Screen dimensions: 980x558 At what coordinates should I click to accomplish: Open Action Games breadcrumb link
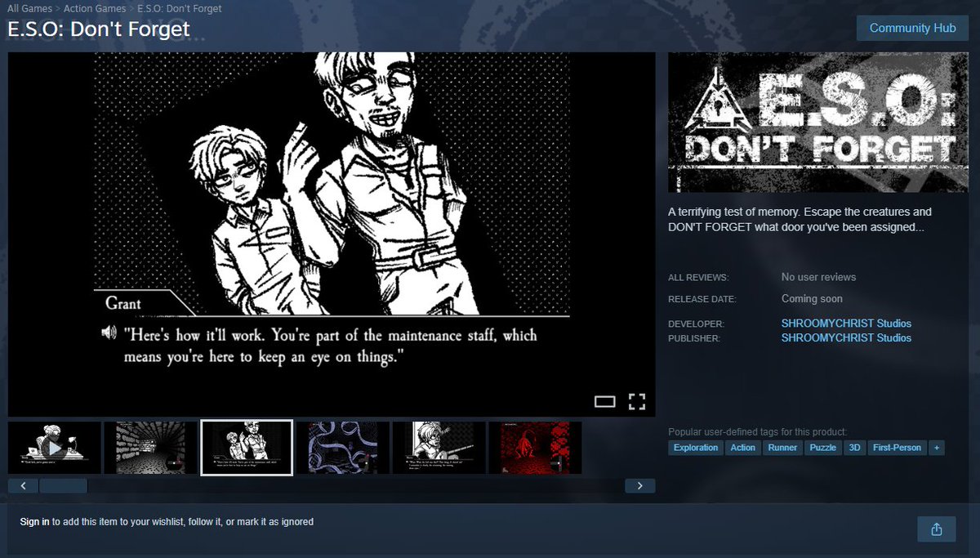(x=96, y=8)
